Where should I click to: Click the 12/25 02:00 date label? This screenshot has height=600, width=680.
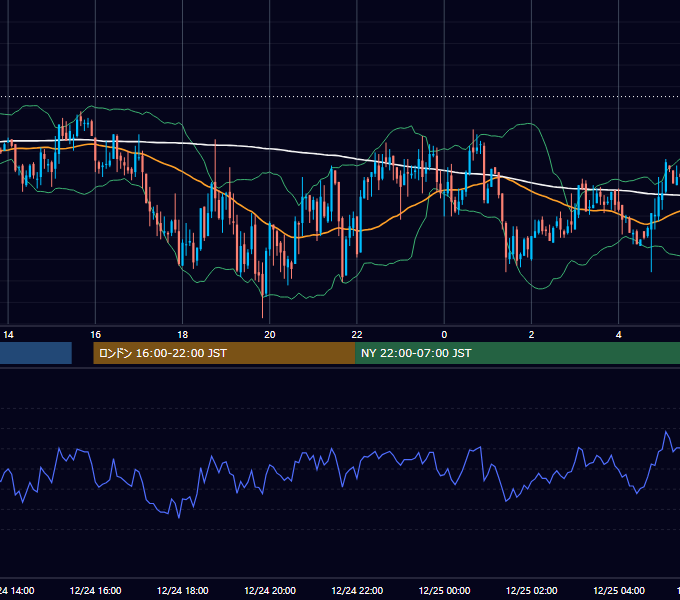tap(531, 590)
